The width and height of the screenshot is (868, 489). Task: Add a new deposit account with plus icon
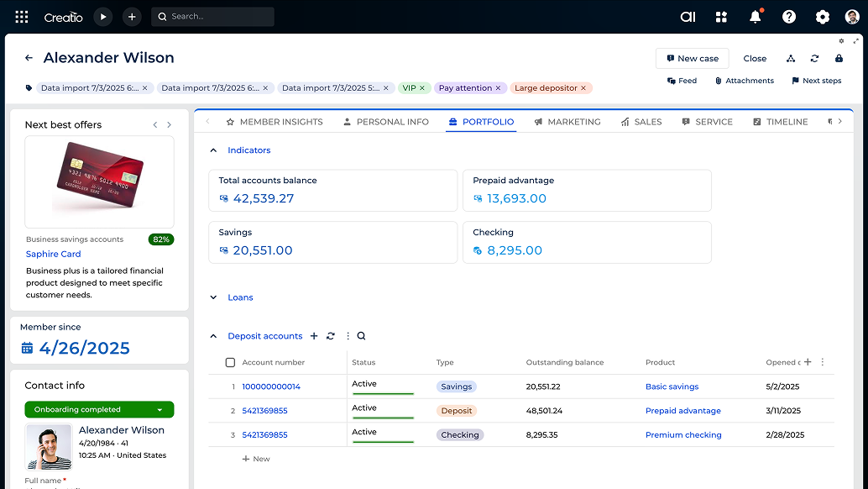[x=314, y=336]
